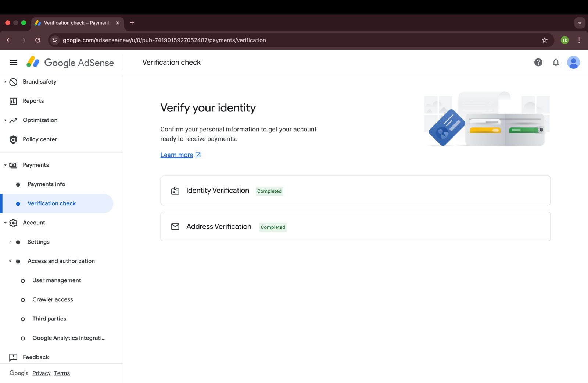Open the Help question mark icon
The height and width of the screenshot is (383, 588).
tap(538, 63)
